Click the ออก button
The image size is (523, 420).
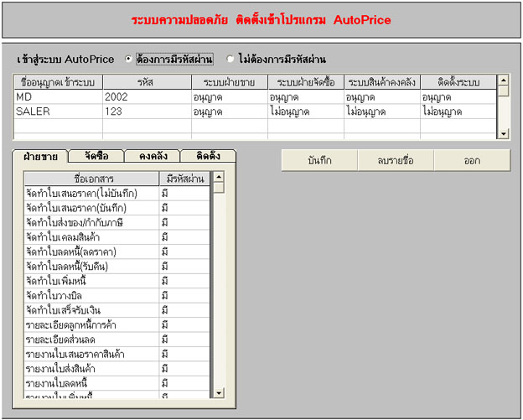472,160
